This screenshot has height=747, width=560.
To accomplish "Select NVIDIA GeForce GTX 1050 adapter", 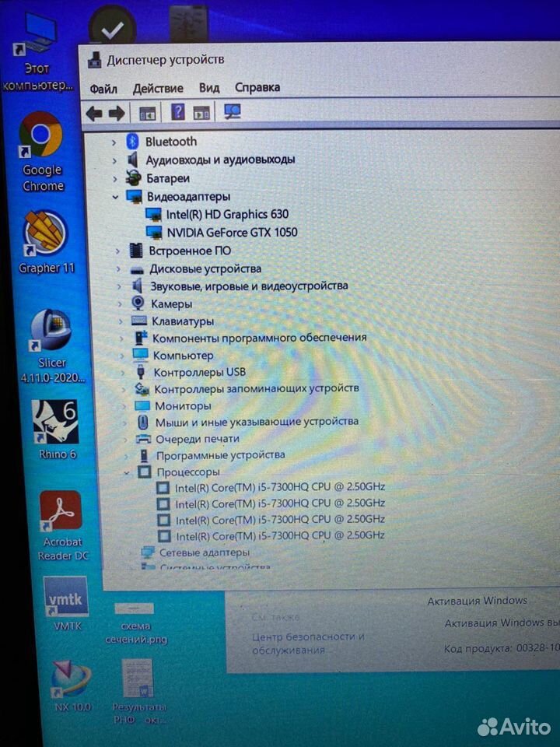I will click(222, 233).
